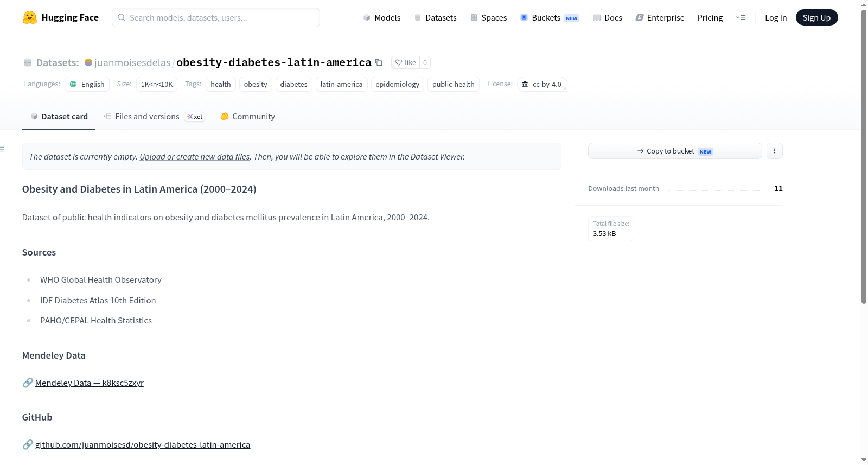Open the Datasets navigation item

(435, 17)
